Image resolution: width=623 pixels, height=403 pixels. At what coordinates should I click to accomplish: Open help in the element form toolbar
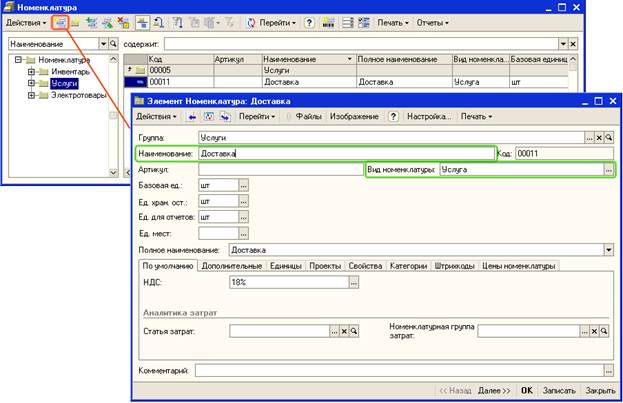[393, 117]
